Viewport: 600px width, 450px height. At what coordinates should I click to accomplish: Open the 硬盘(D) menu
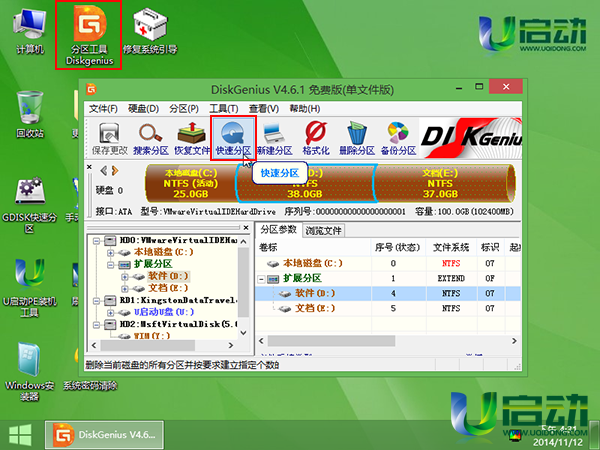(143, 109)
